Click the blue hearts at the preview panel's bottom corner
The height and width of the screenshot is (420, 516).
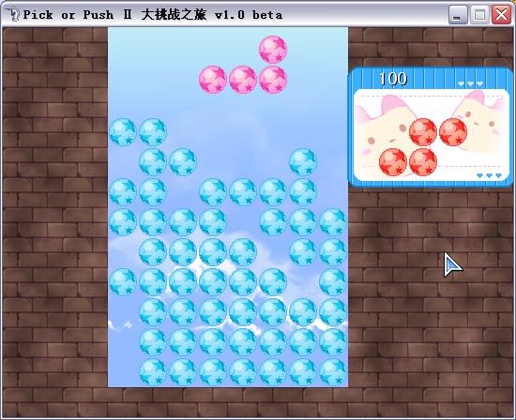pyautogui.click(x=489, y=175)
